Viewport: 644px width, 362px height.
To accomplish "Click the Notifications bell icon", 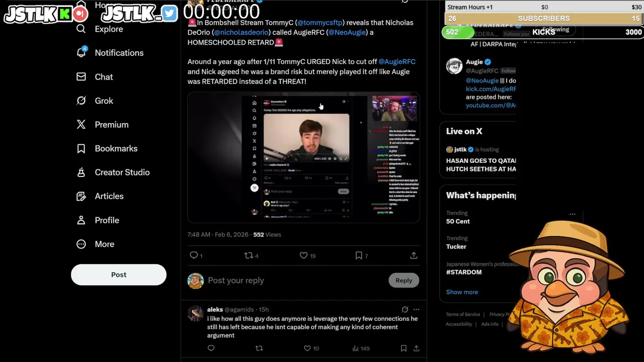I will pyautogui.click(x=81, y=53).
